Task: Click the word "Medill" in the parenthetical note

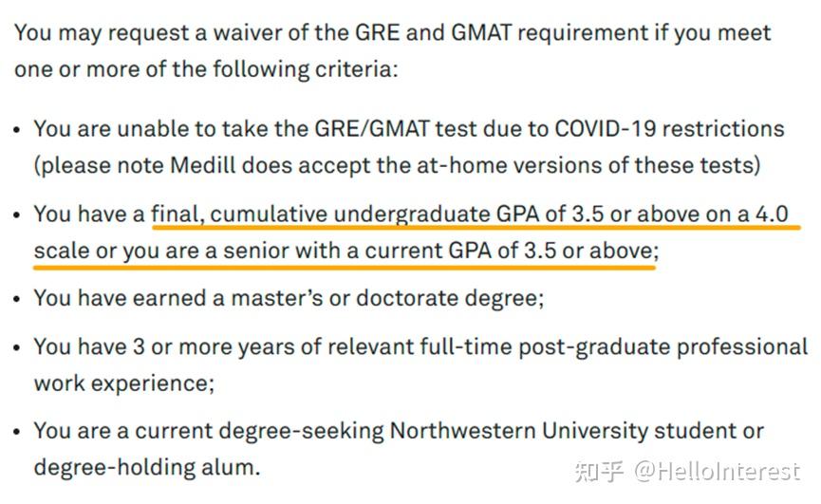Action: point(203,165)
